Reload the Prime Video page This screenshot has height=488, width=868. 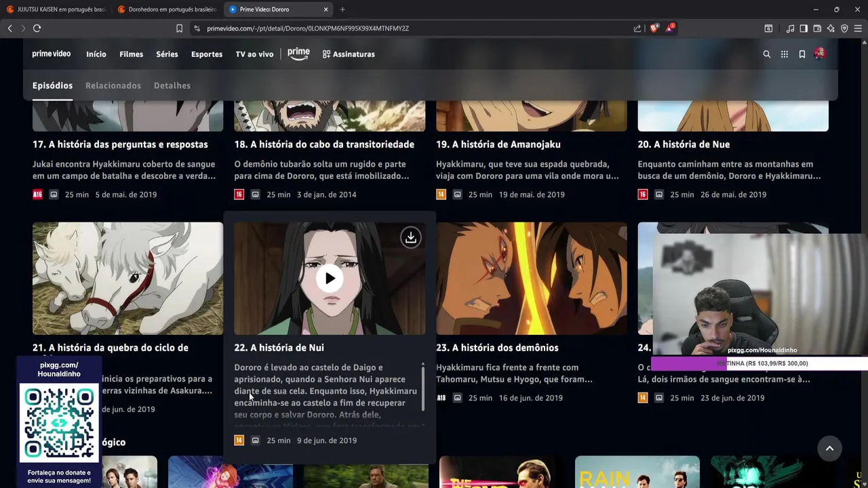pyautogui.click(x=37, y=28)
